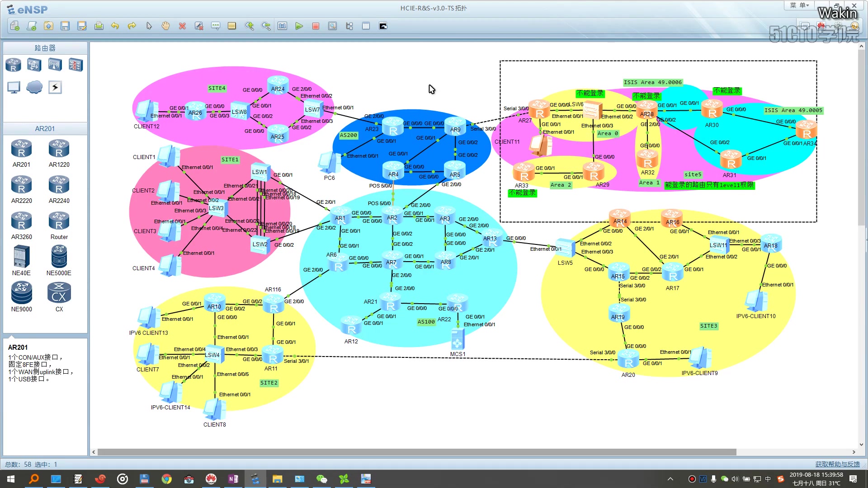
Task: Stop all devices with red stop button
Action: 316,26
